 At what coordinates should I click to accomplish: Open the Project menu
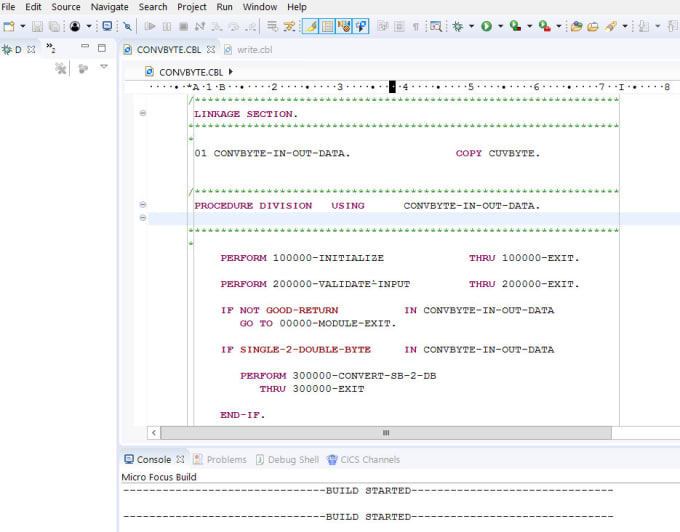click(192, 7)
